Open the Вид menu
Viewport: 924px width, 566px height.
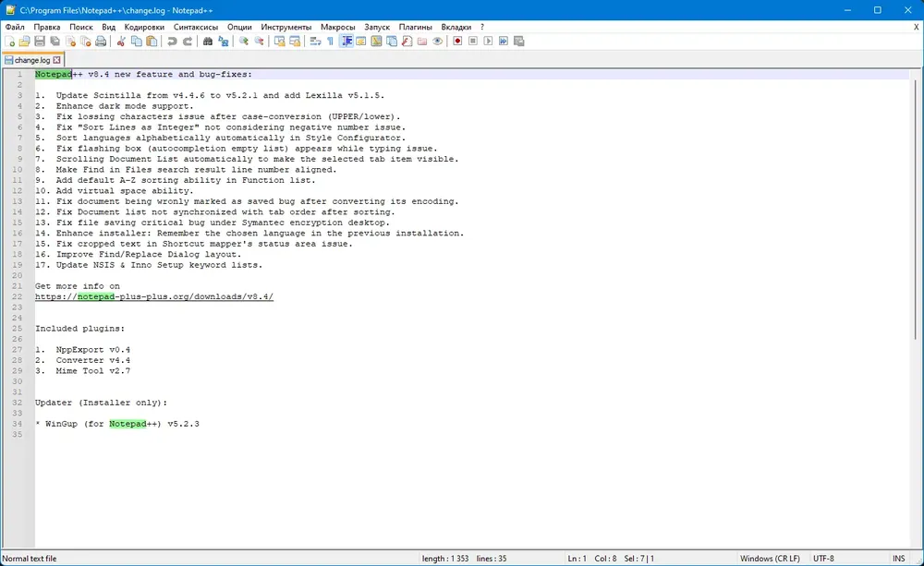pos(108,27)
